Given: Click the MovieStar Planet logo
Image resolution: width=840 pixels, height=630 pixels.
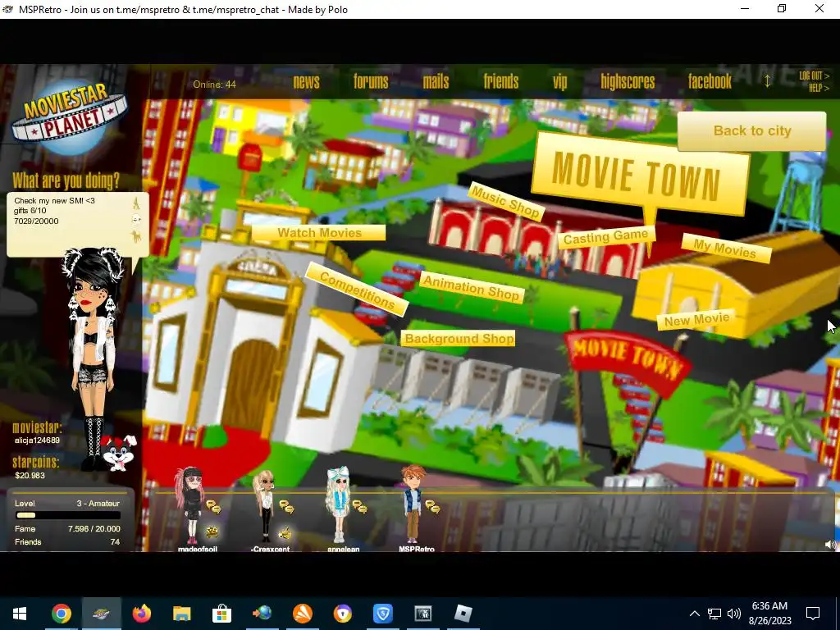Looking at the screenshot, I should tap(69, 116).
